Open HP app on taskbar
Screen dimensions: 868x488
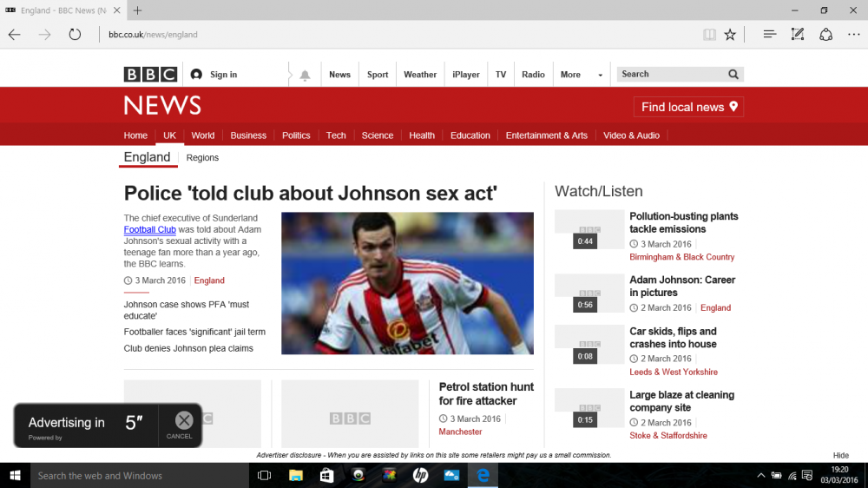[420, 475]
